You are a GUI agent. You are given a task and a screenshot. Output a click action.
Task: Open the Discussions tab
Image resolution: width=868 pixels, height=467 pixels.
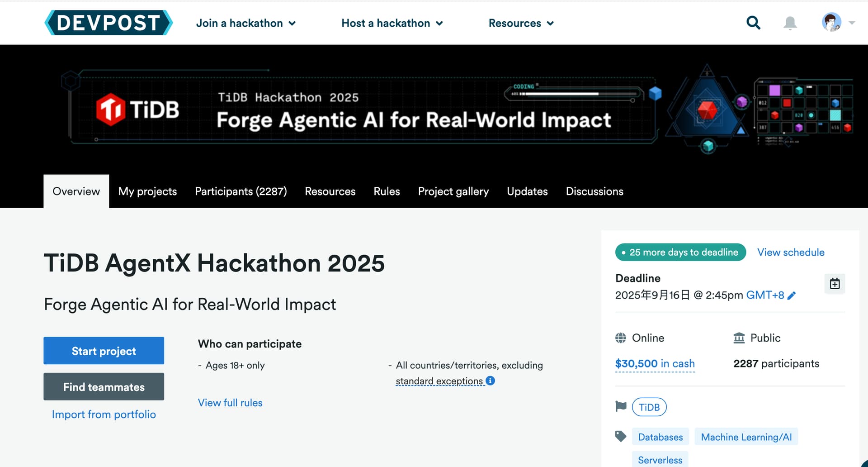(594, 191)
